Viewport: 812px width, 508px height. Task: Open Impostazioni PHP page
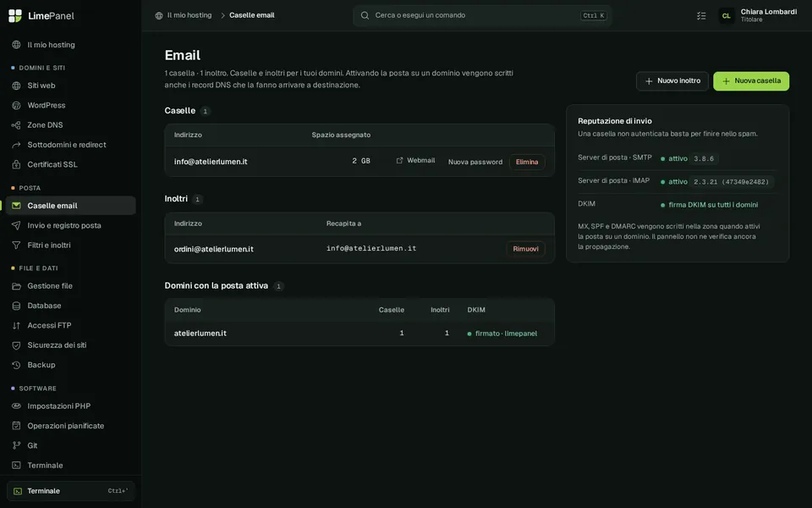coord(70,406)
